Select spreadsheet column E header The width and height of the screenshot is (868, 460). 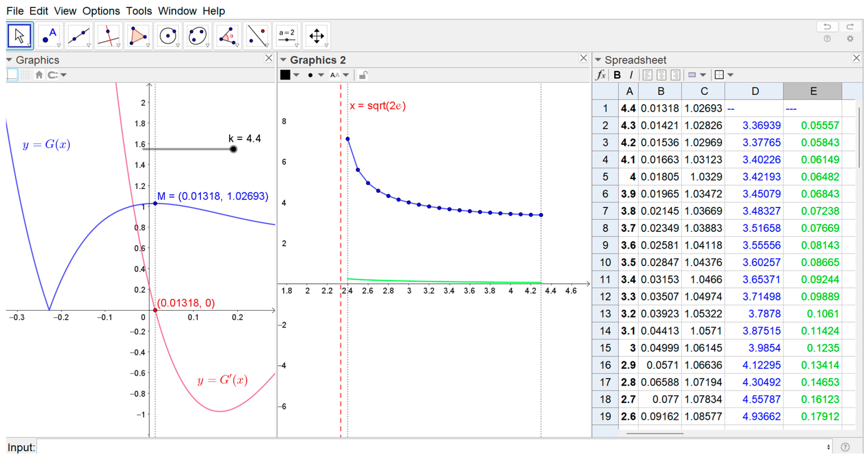click(812, 91)
